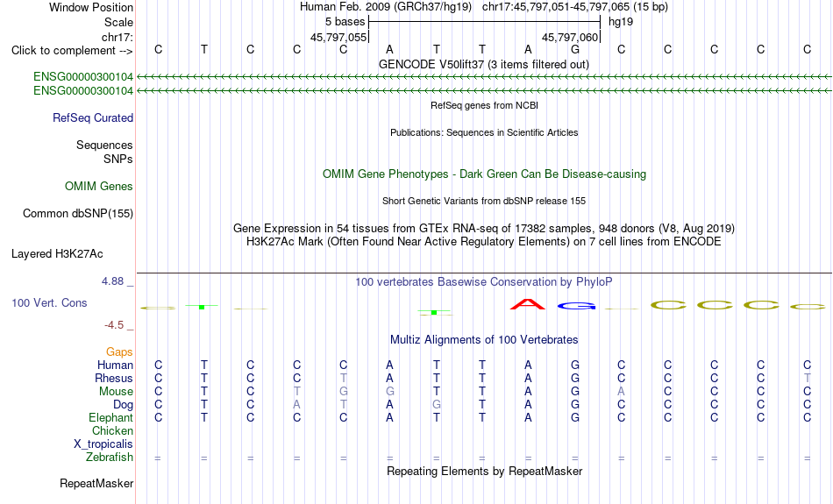The width and height of the screenshot is (833, 504).
Task: Click the GTEx Gene Expression track title
Action: [x=484, y=229]
